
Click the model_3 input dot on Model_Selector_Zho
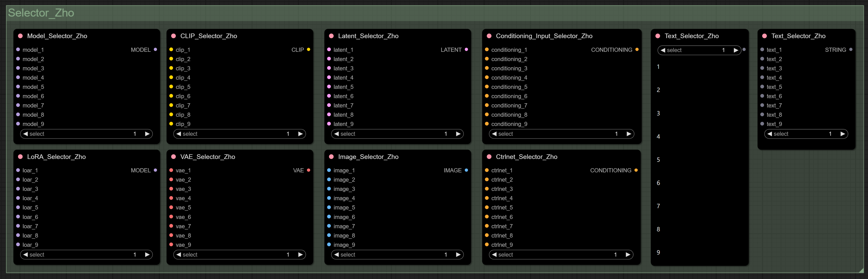18,68
